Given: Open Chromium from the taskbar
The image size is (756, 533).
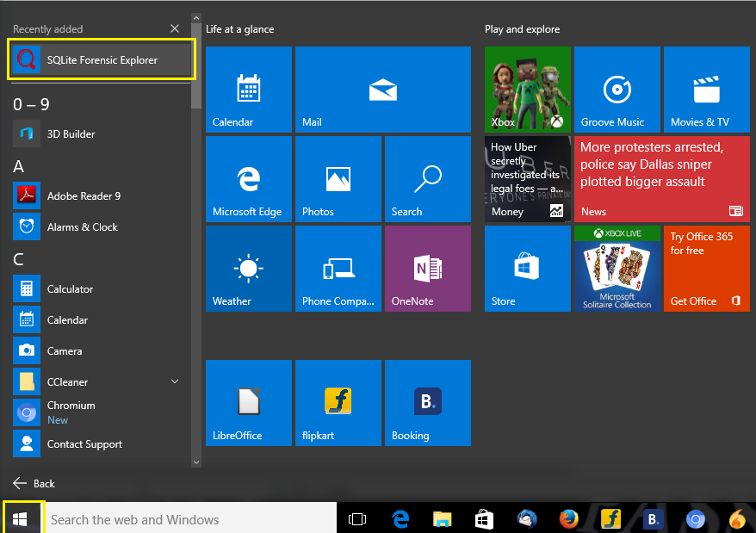Looking at the screenshot, I should point(695,519).
